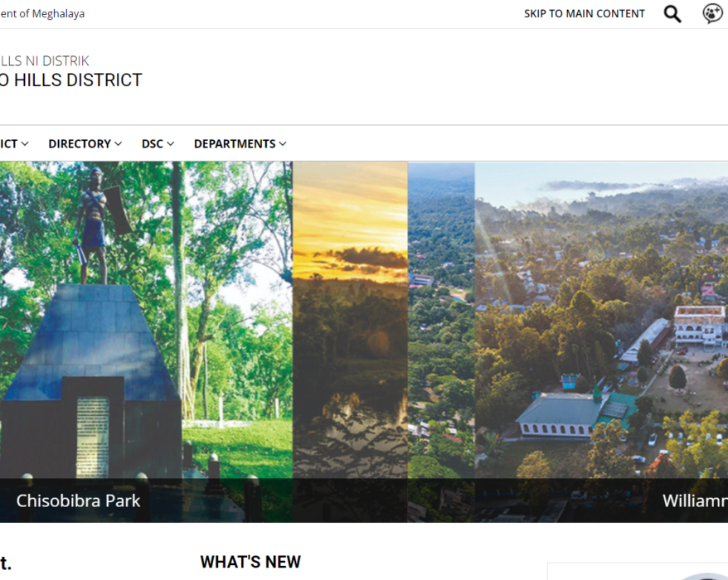Viewport: 728px width, 580px height.
Task: Expand the Departments menu
Action: tap(240, 144)
